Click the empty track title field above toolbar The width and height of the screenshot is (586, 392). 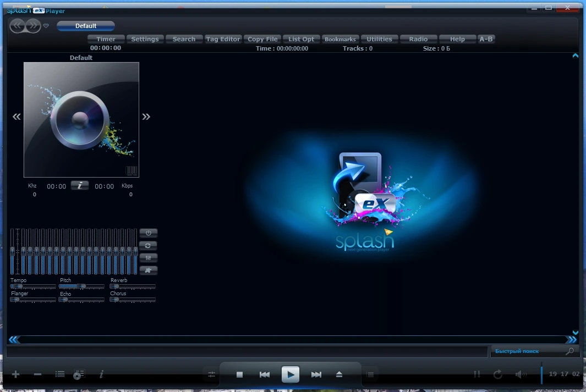[x=247, y=351]
